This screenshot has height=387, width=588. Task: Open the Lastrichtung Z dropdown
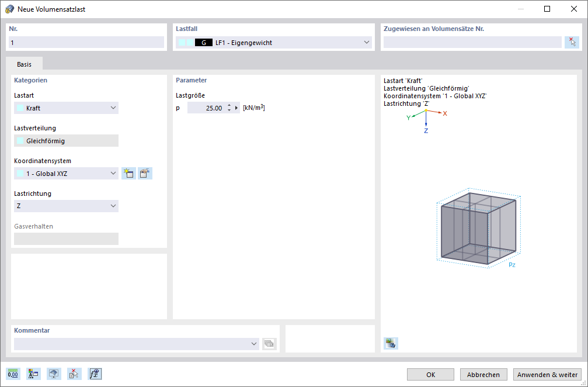(113, 206)
